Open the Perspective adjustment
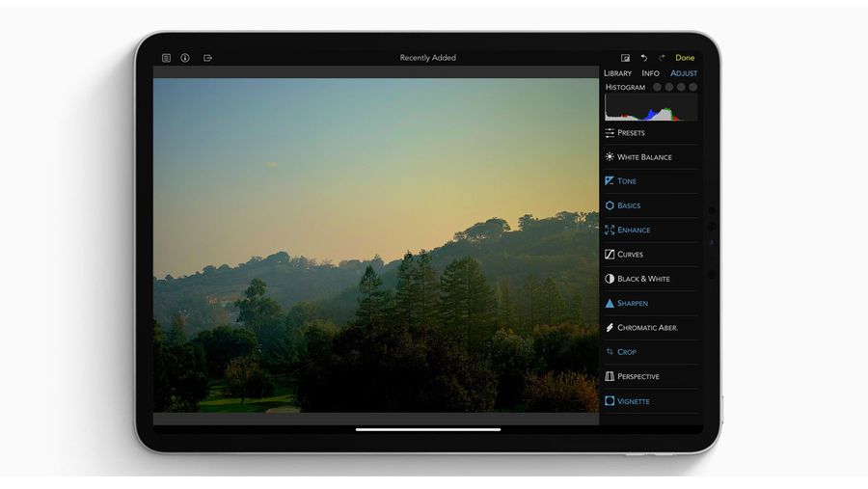Viewport: 868px width, 489px height. point(651,376)
